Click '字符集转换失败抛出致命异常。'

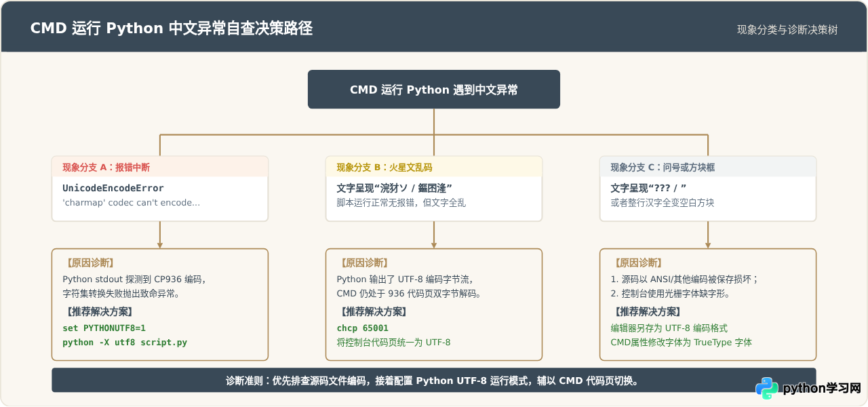(x=121, y=294)
